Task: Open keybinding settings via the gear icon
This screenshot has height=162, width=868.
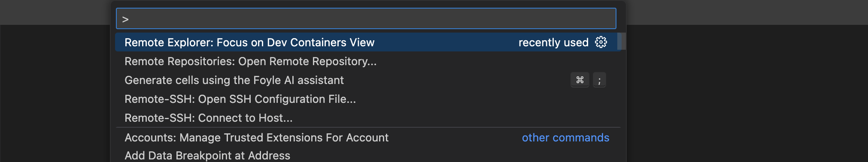Action: pos(601,42)
